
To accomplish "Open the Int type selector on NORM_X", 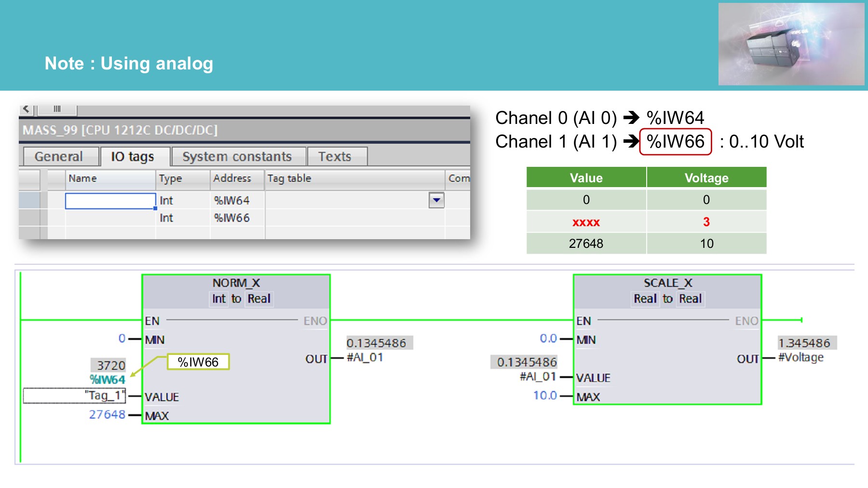I will tap(219, 299).
